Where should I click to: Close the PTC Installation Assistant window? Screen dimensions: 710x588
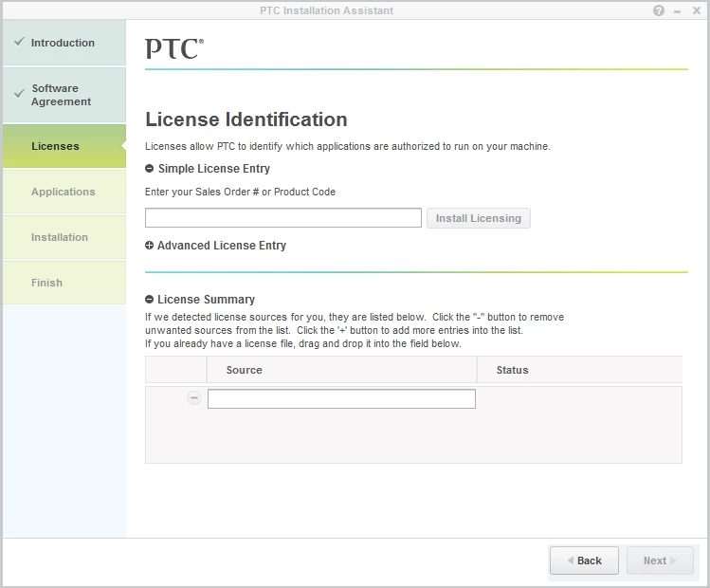click(697, 10)
